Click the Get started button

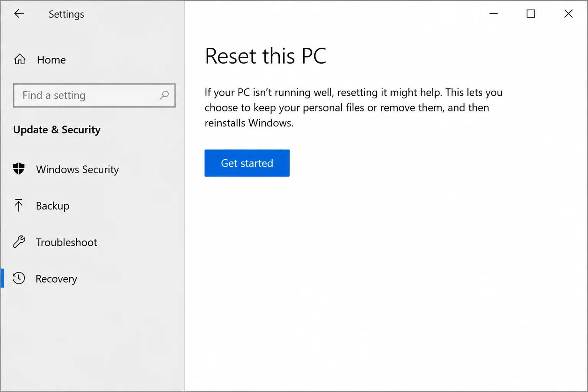point(247,163)
